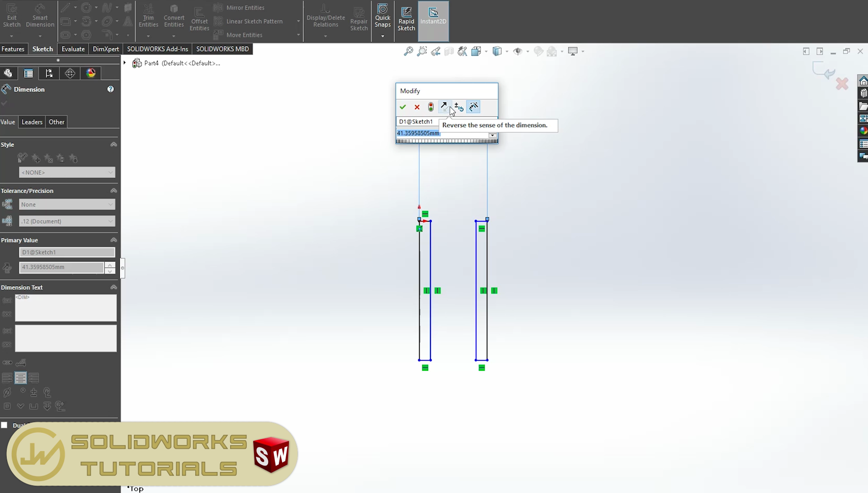Open the Quick Snaps tool
This screenshot has height=493, width=868.
point(382,17)
